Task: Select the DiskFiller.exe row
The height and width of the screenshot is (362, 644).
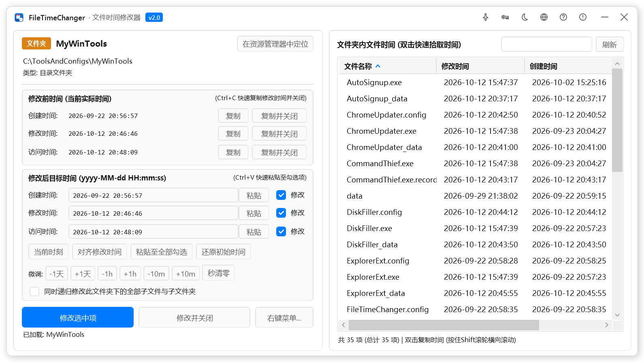Action: click(x=476, y=228)
